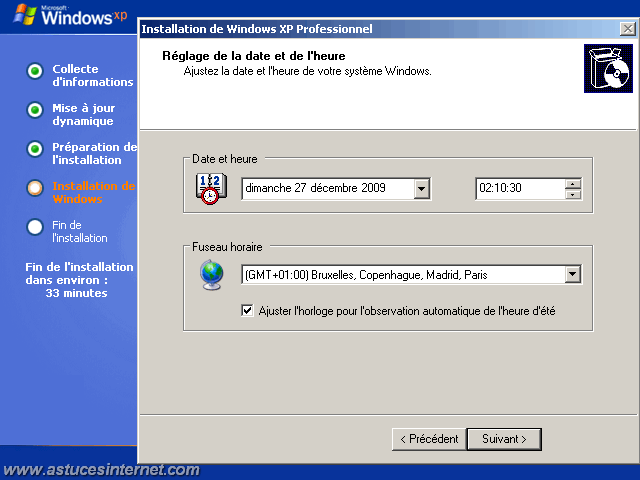Click the 33 minutes remaining text
The width and height of the screenshot is (640, 480).
pos(76,293)
